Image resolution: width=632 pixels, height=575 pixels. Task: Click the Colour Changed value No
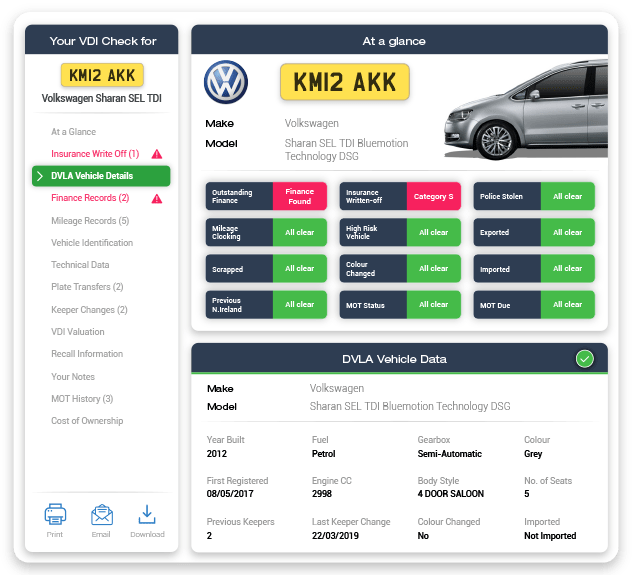(x=423, y=536)
